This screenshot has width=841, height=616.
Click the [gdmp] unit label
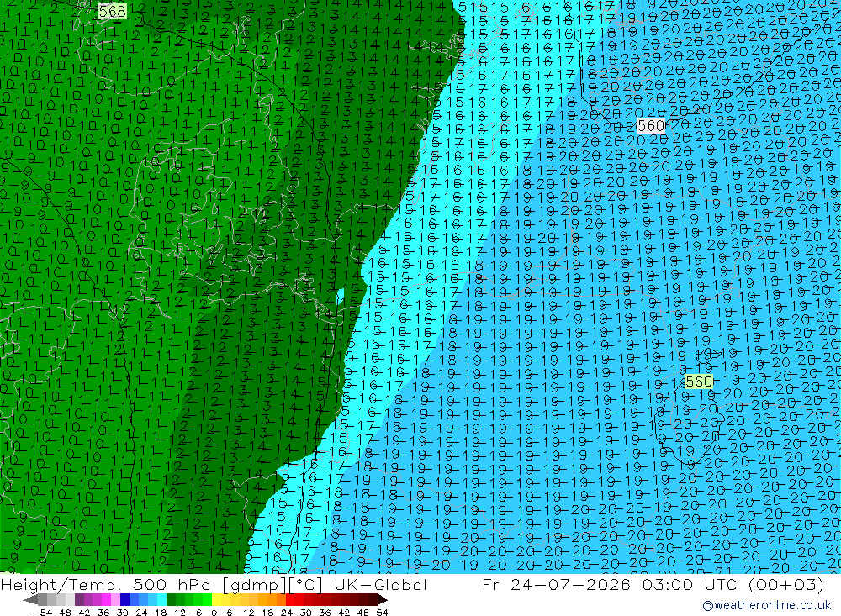253,584
